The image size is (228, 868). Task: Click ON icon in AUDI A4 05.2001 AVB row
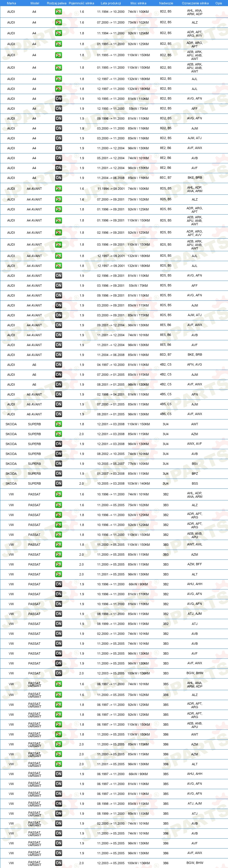click(x=58, y=158)
